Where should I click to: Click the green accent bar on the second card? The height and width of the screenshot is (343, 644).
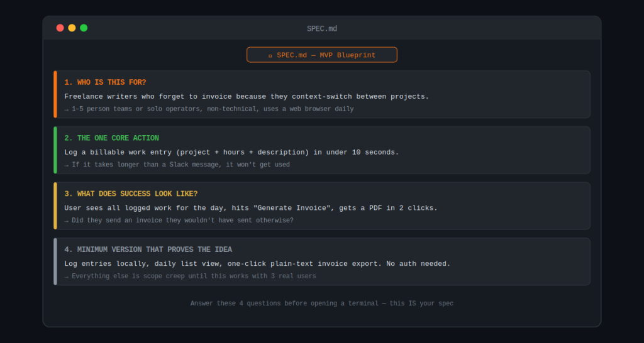click(x=55, y=150)
